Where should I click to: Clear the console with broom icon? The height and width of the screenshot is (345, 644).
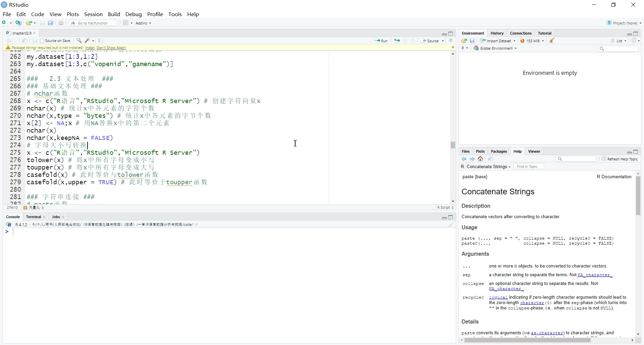point(451,225)
